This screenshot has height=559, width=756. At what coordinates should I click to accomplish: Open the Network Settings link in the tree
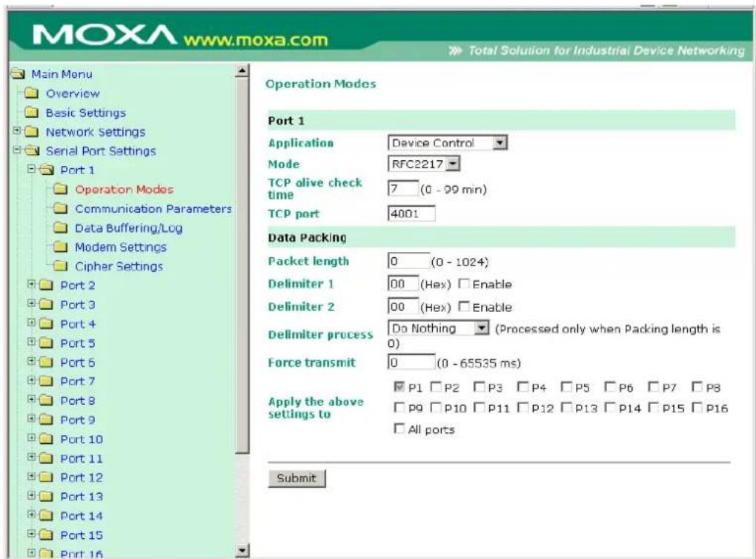click(x=96, y=132)
